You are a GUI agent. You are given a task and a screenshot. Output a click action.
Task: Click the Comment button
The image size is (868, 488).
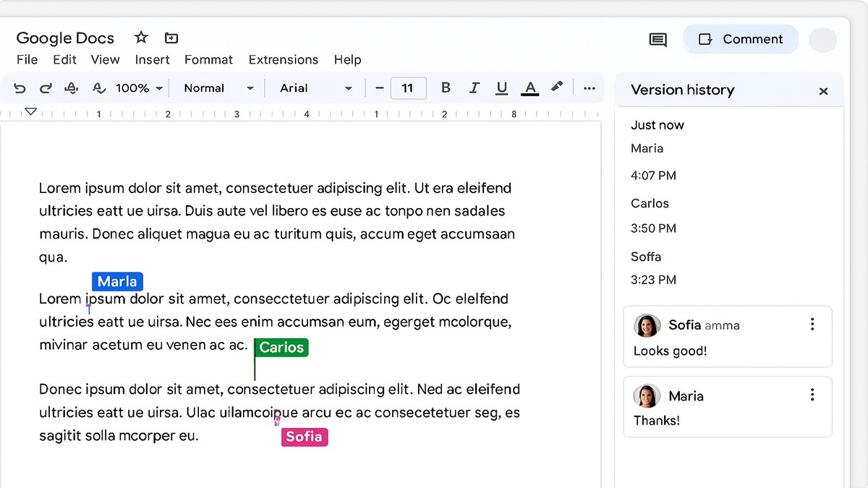[741, 39]
